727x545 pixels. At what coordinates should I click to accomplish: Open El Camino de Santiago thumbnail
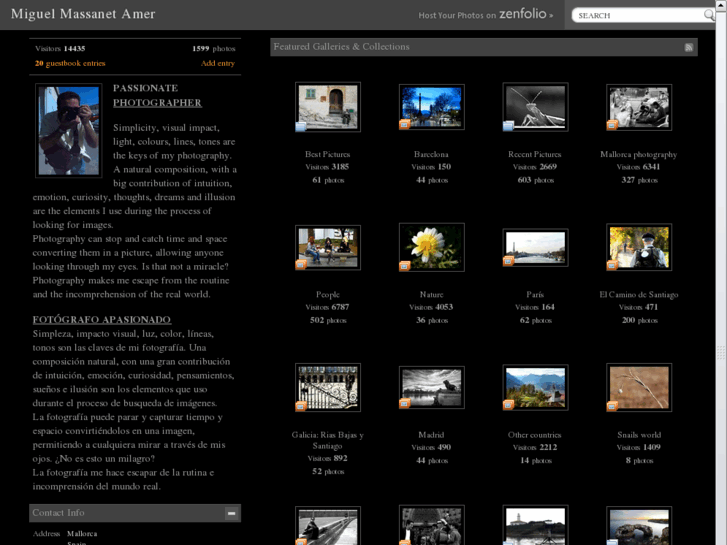(x=639, y=247)
